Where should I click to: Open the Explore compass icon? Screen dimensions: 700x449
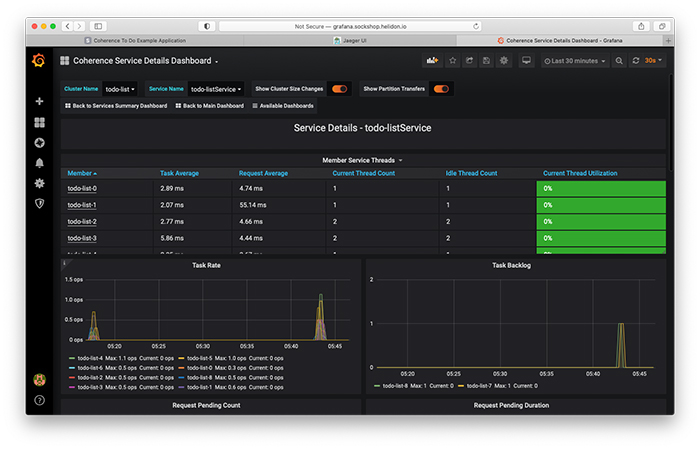point(39,143)
